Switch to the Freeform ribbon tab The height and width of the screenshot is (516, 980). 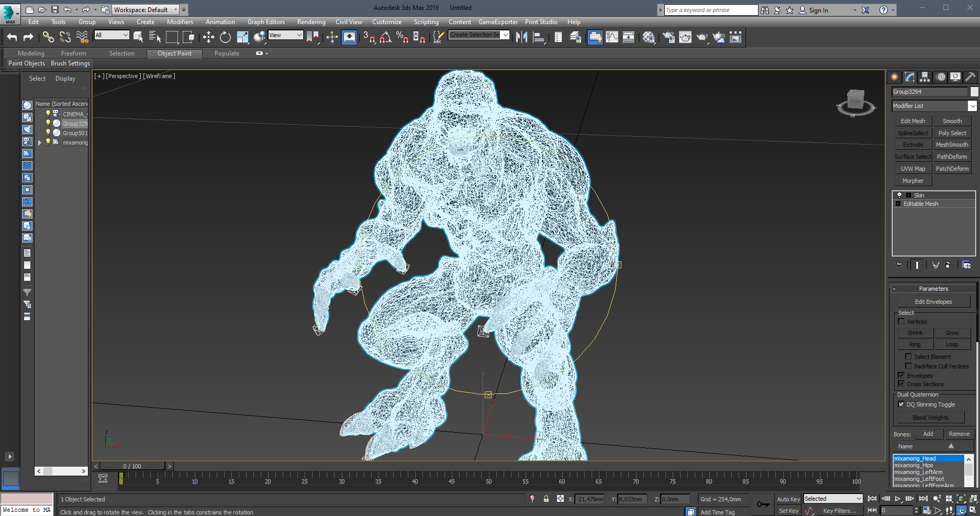[x=73, y=53]
